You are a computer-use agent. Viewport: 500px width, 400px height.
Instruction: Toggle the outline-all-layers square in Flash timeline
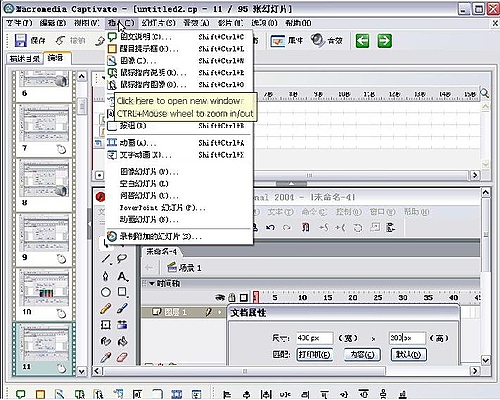tap(244, 297)
